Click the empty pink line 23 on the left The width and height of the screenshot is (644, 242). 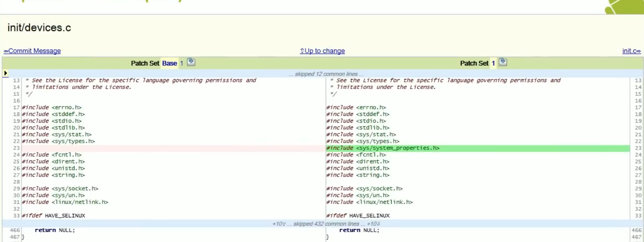(x=173, y=148)
